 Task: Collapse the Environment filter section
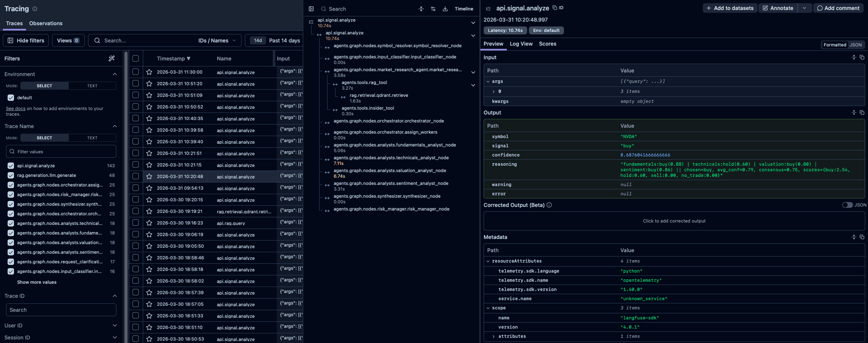click(x=115, y=74)
